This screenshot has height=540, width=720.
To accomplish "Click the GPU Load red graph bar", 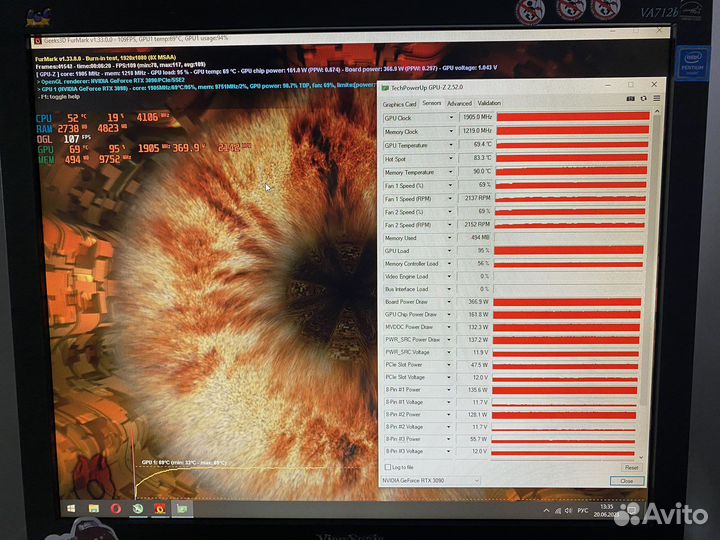I will click(568, 250).
